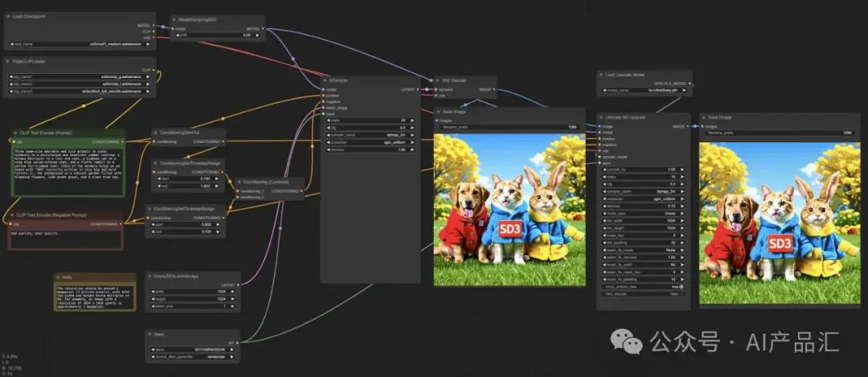The width and height of the screenshot is (868, 377).
Task: Collapse the Ultimate SD Upscale node via header dot
Action: point(601,117)
